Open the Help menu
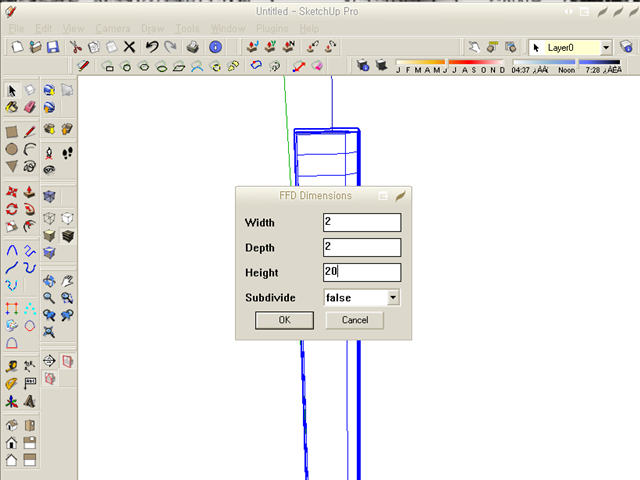This screenshot has width=640, height=480. click(309, 29)
